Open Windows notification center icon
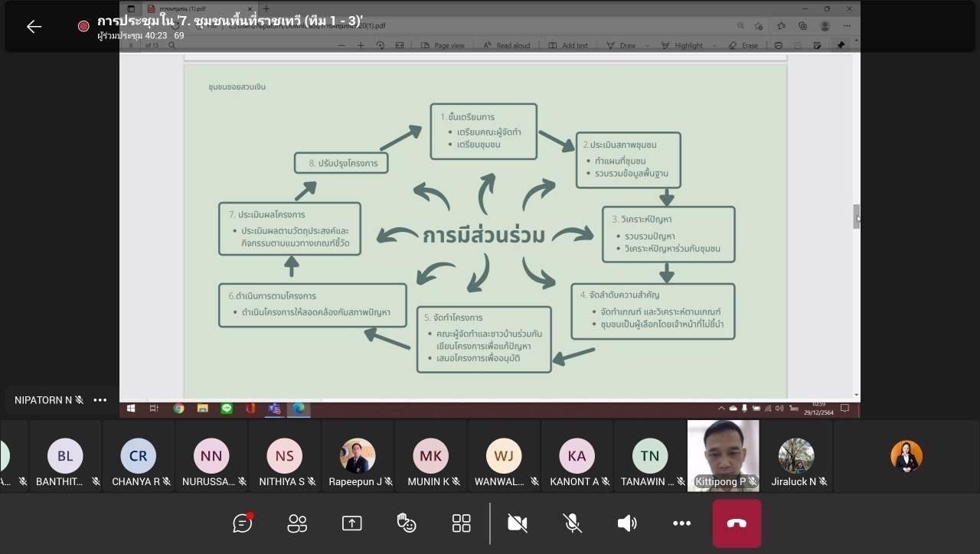The image size is (980, 554). pyautogui.click(x=844, y=409)
